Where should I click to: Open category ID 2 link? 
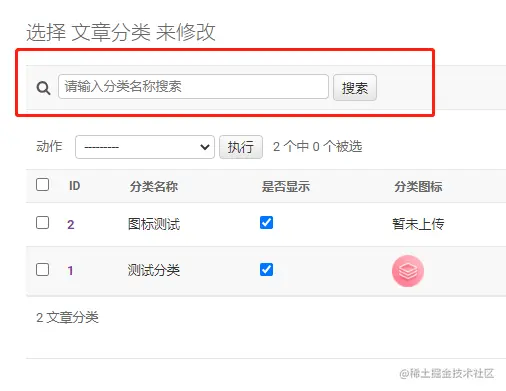click(x=71, y=224)
